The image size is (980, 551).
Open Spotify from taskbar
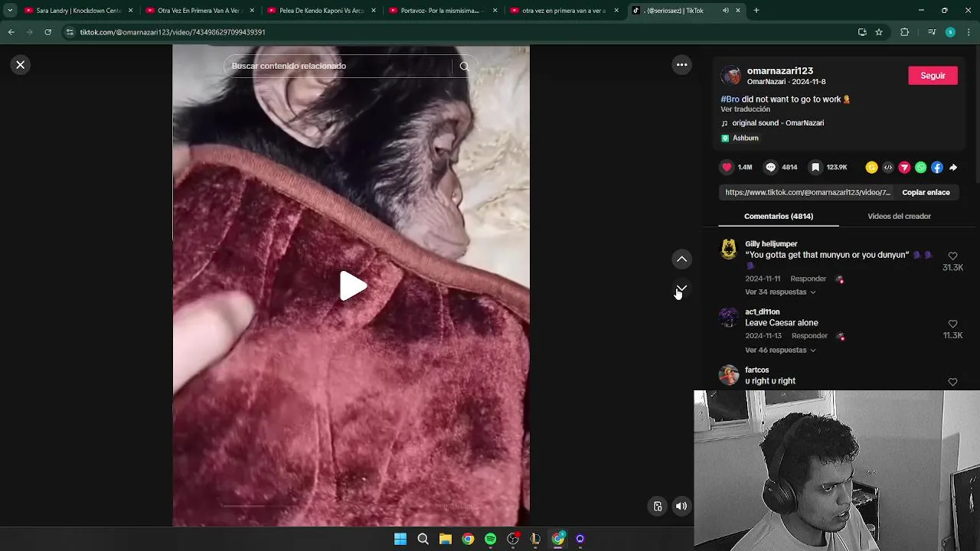tap(490, 539)
